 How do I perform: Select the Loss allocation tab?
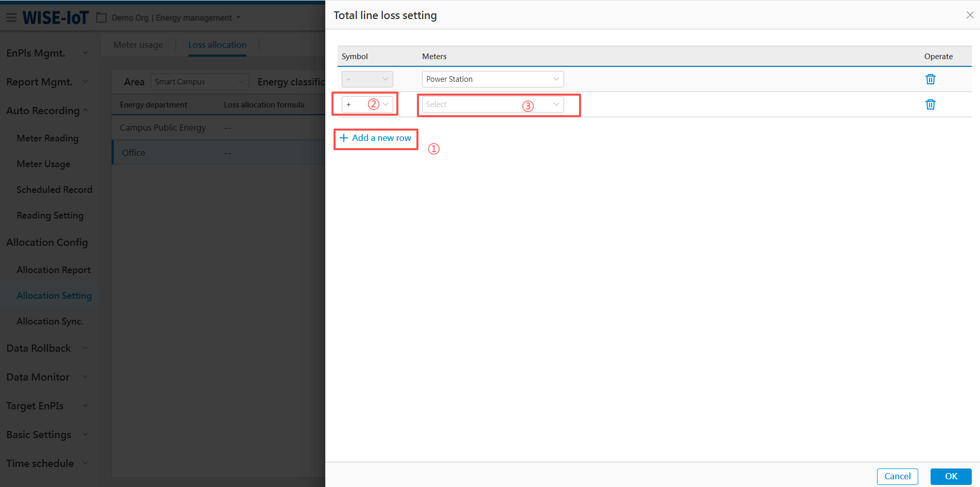[217, 45]
